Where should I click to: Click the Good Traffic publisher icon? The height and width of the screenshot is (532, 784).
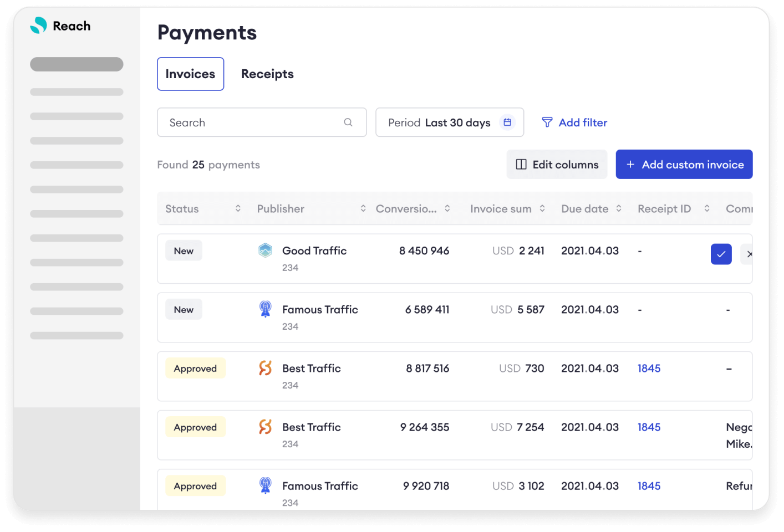pos(266,250)
